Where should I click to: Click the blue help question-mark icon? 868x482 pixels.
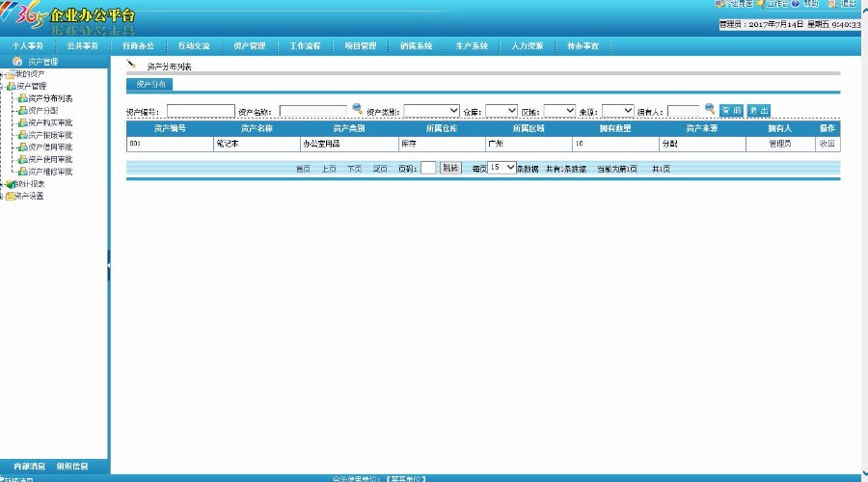tap(796, 3)
